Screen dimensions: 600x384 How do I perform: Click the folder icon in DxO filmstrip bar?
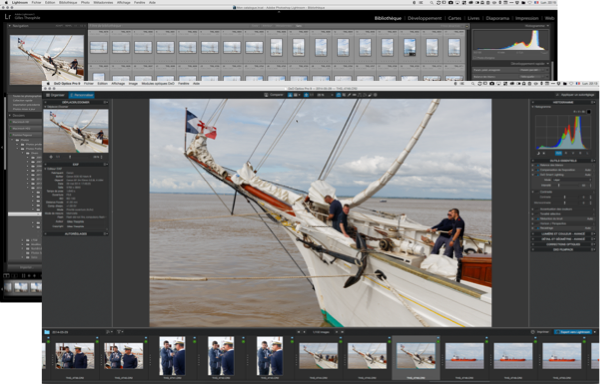tap(47, 332)
